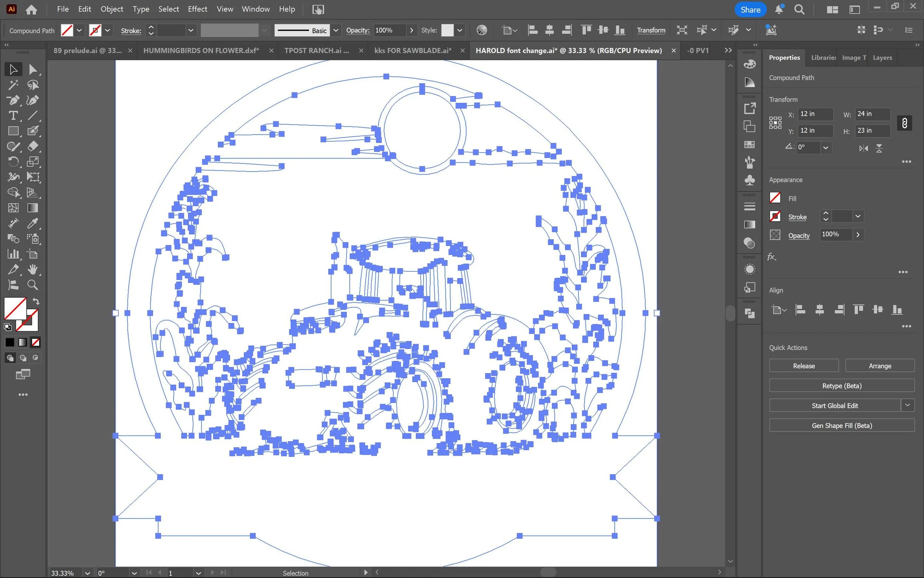This screenshot has width=924, height=578.
Task: Open the Effect menu
Action: [197, 9]
